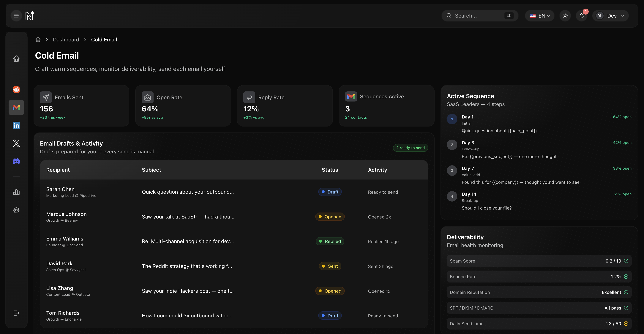
Task: Select the Cold Email breadcrumb item
Action: click(x=104, y=40)
